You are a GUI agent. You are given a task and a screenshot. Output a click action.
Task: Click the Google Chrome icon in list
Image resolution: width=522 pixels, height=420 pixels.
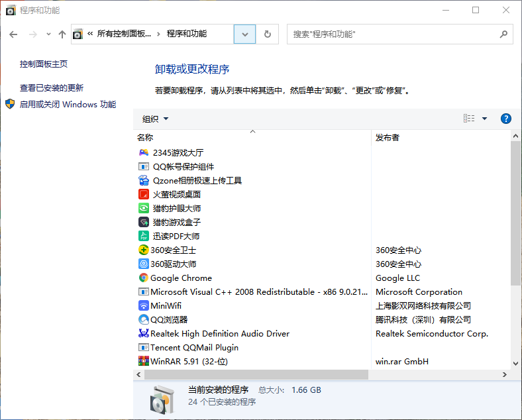tap(143, 278)
